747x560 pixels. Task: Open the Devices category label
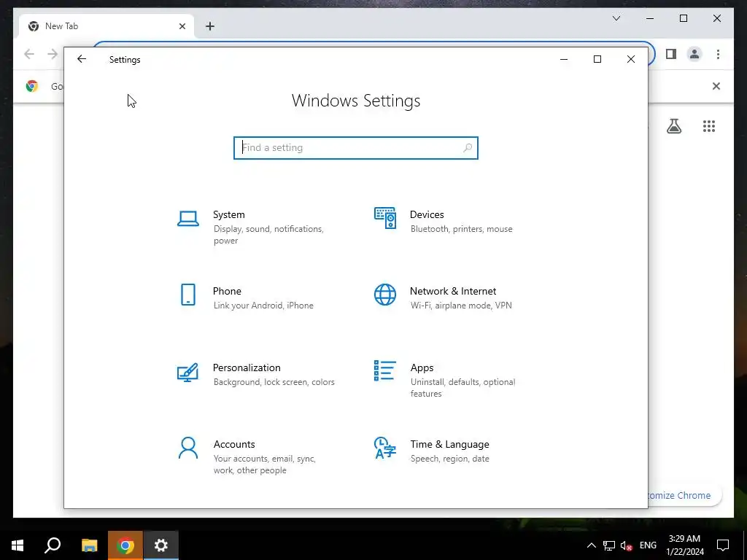pyautogui.click(x=427, y=214)
